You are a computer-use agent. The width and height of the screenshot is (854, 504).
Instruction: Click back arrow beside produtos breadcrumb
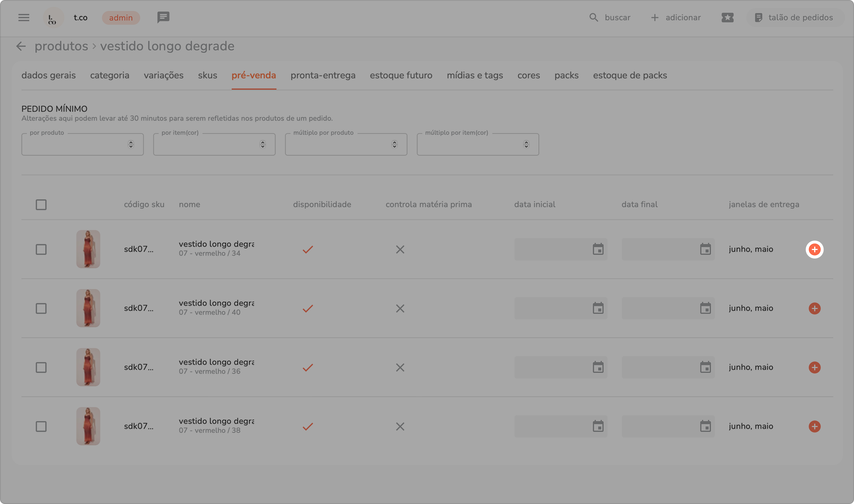click(21, 46)
